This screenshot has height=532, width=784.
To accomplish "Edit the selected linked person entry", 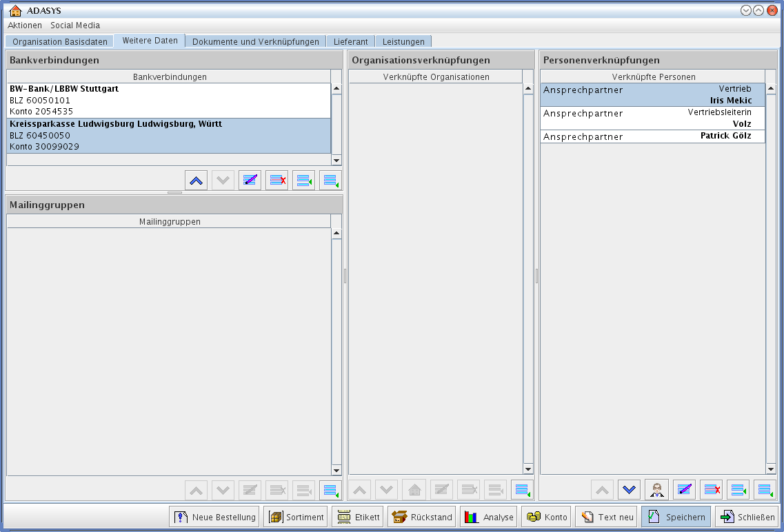I will 684,490.
